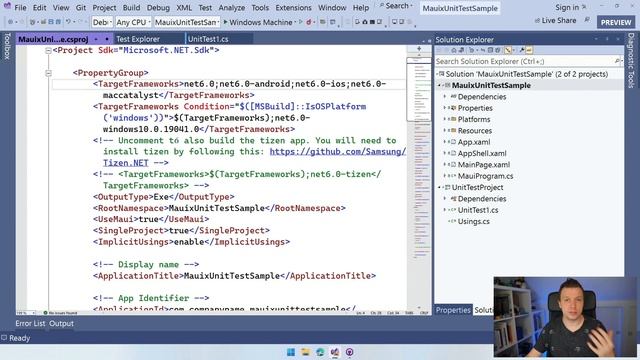Open the Error List tab
The image size is (640, 360).
(30, 323)
